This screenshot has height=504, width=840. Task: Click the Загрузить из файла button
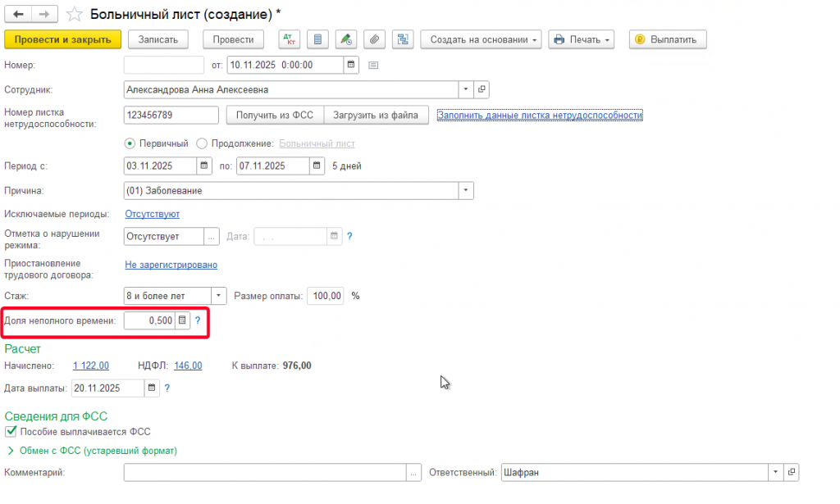376,115
